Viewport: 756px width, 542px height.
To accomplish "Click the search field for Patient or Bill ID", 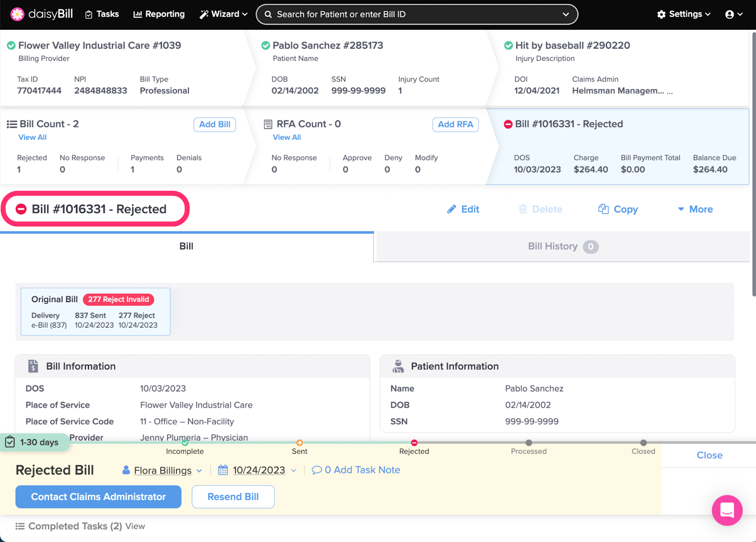I will coord(417,14).
